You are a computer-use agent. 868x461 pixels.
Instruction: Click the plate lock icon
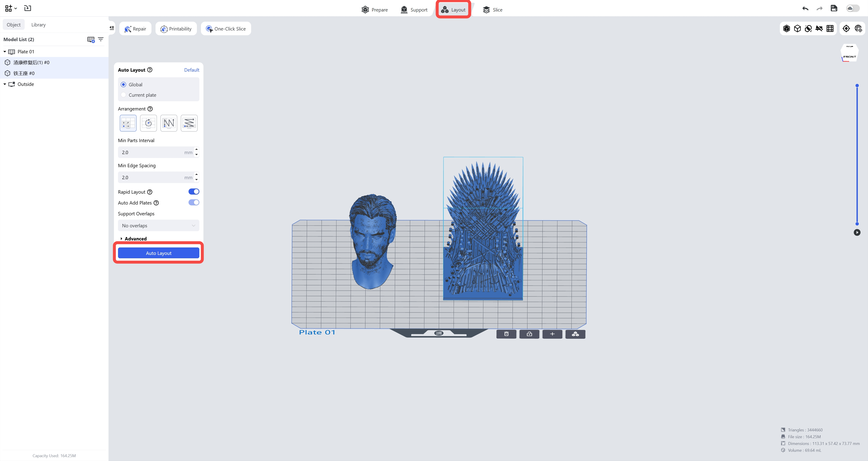pyautogui.click(x=529, y=334)
